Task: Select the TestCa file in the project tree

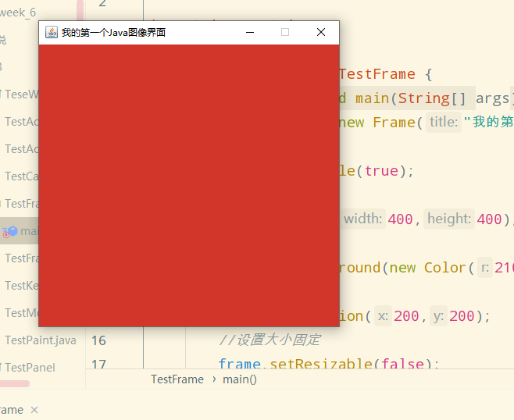Action: [22, 176]
